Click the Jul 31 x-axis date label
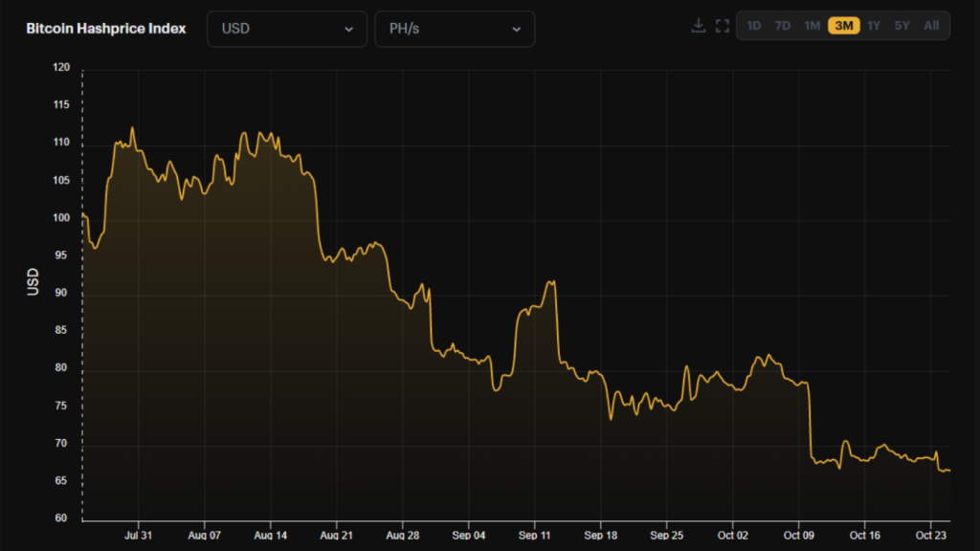980x551 pixels. click(139, 537)
